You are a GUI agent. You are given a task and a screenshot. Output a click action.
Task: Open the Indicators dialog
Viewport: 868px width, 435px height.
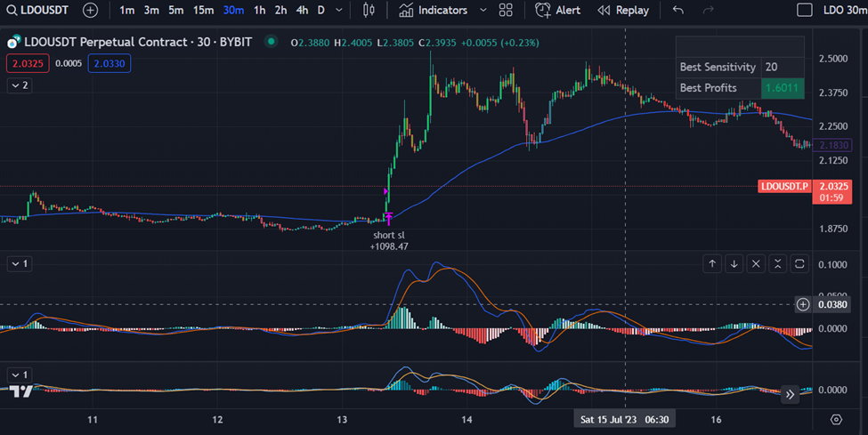pos(434,11)
